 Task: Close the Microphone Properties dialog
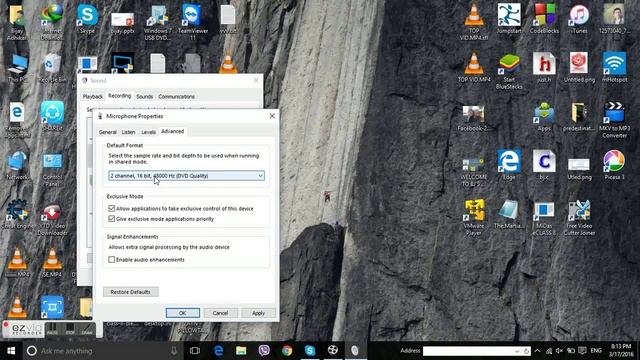(272, 116)
